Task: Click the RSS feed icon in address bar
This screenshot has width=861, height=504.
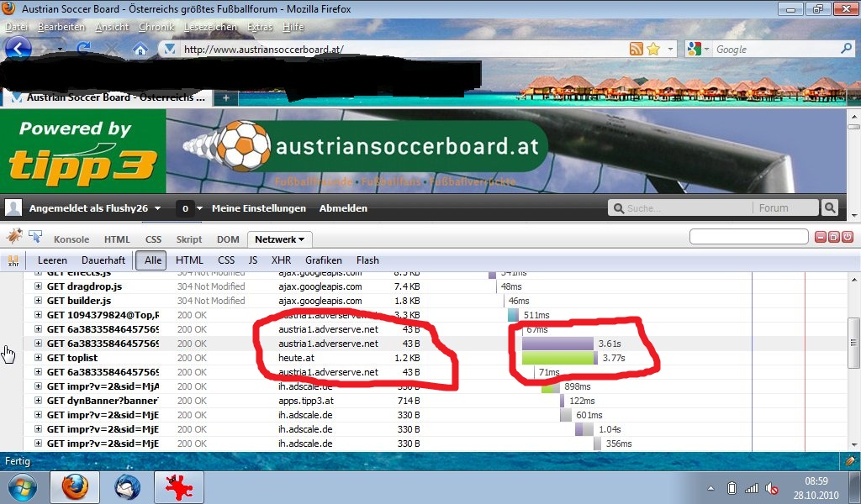Action: pyautogui.click(x=636, y=49)
